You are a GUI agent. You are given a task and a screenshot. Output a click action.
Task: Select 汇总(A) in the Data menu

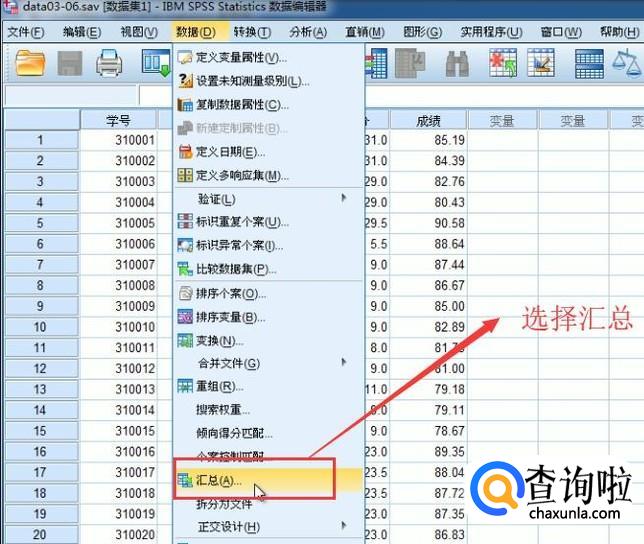point(269,480)
